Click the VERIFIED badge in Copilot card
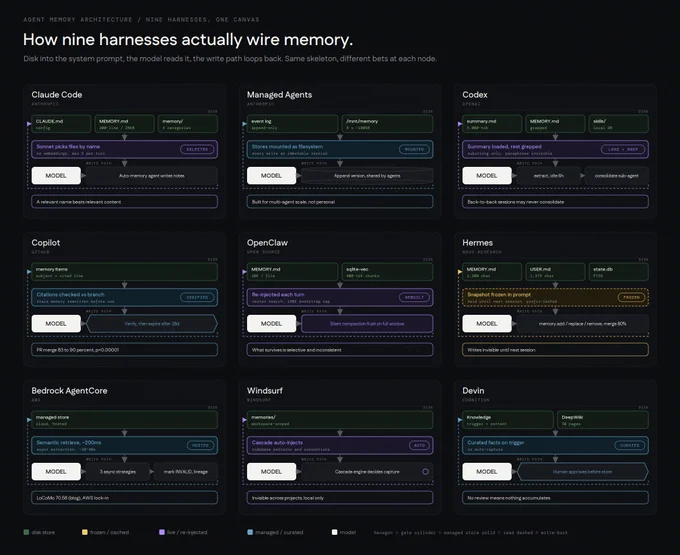Image resolution: width=680 pixels, height=555 pixels. (x=197, y=297)
